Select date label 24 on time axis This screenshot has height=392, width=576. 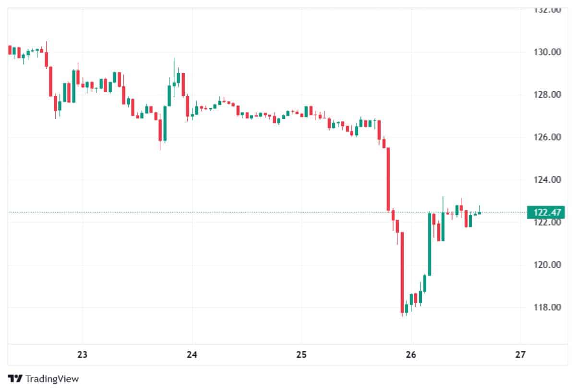pyautogui.click(x=192, y=356)
